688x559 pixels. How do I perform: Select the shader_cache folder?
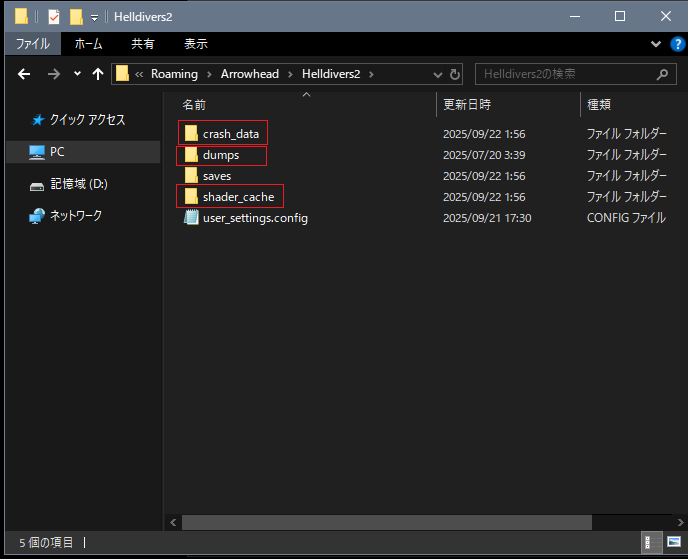(x=239, y=197)
